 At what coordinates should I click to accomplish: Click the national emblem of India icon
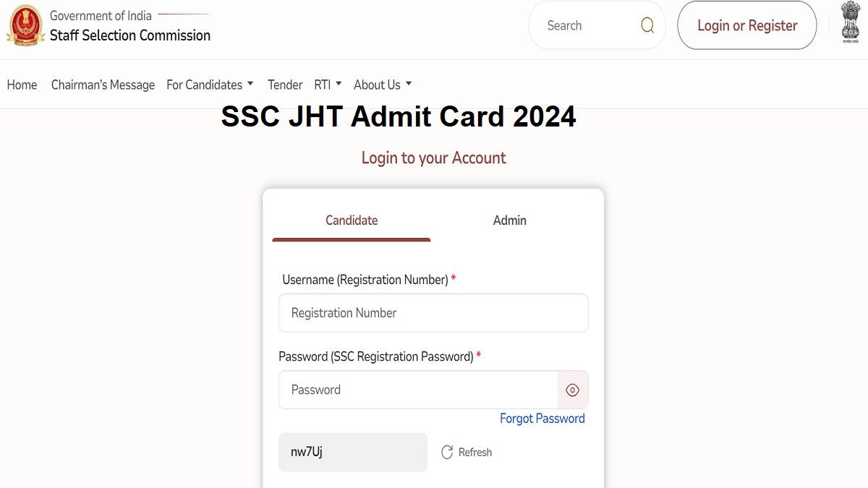(851, 23)
